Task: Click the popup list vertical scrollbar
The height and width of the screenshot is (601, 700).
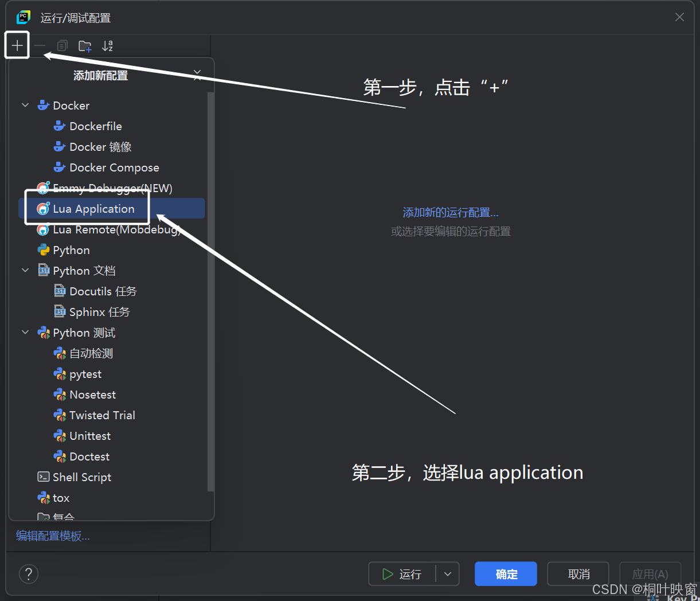Action: tap(210, 291)
